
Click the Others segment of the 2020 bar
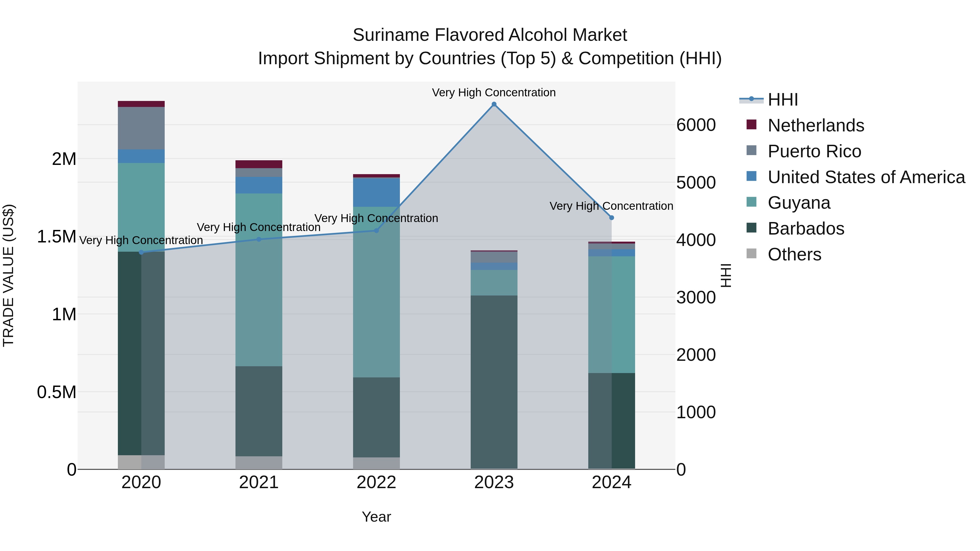(x=141, y=462)
